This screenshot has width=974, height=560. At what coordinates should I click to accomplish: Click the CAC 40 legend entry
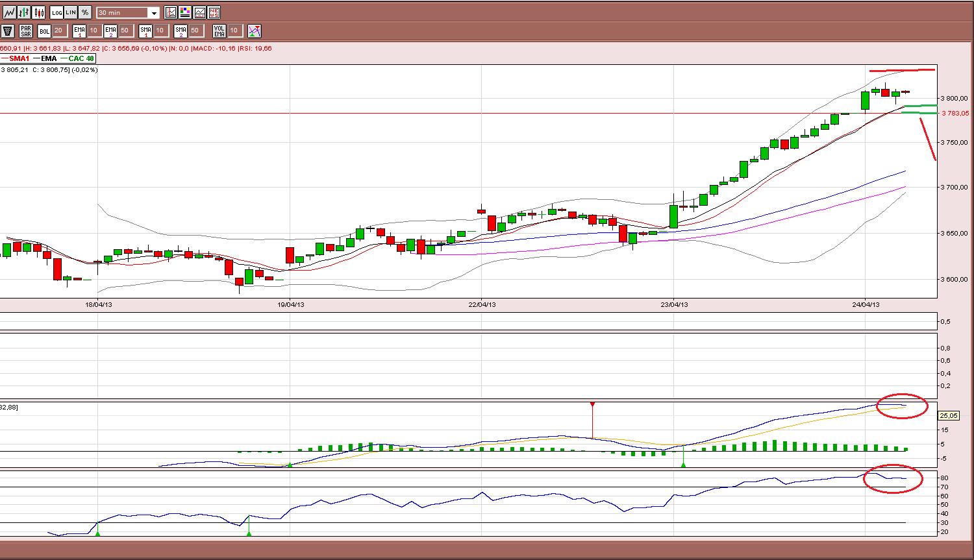[x=77, y=58]
